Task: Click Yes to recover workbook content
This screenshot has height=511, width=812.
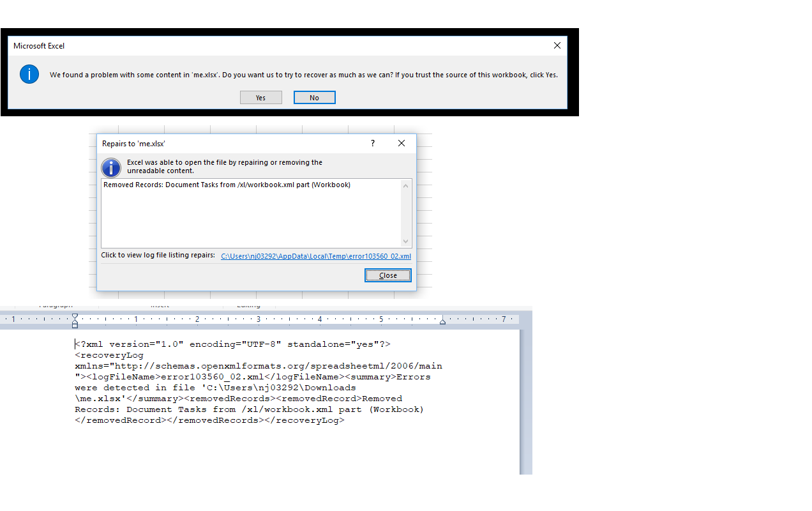Action: point(260,98)
